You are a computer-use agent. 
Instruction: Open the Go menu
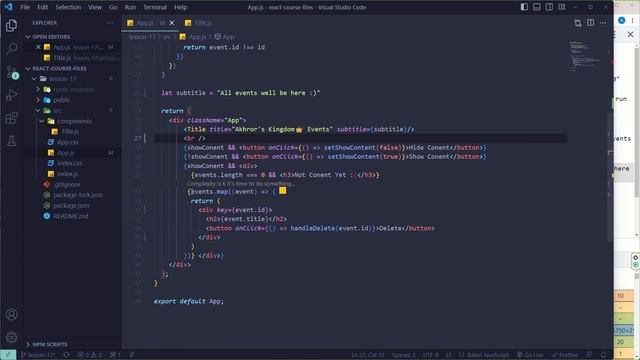click(113, 7)
